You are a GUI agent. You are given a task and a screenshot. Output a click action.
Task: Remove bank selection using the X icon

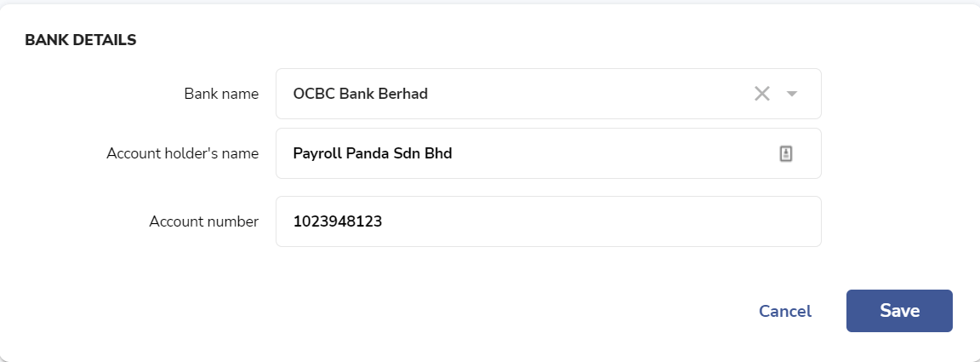click(761, 94)
